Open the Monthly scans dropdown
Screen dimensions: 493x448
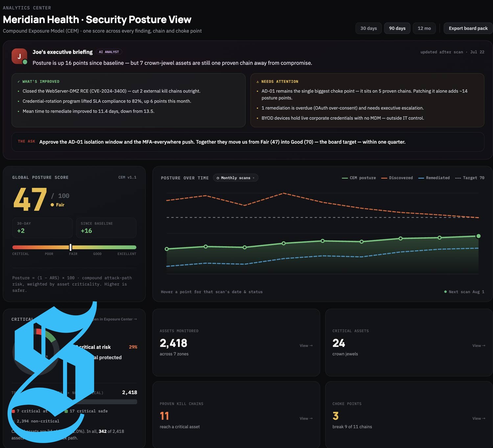click(236, 178)
